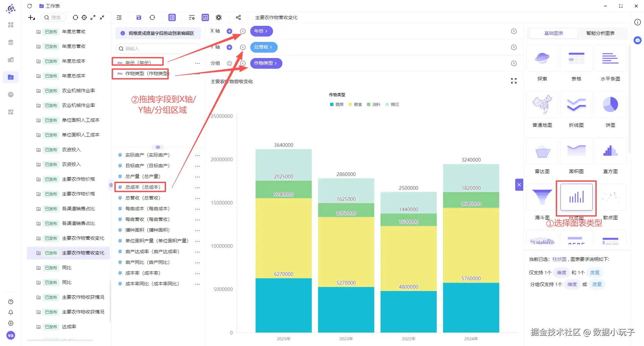Screen dimensions: 644x346
Task: Close the chart type panel with X
Action: [519, 184]
